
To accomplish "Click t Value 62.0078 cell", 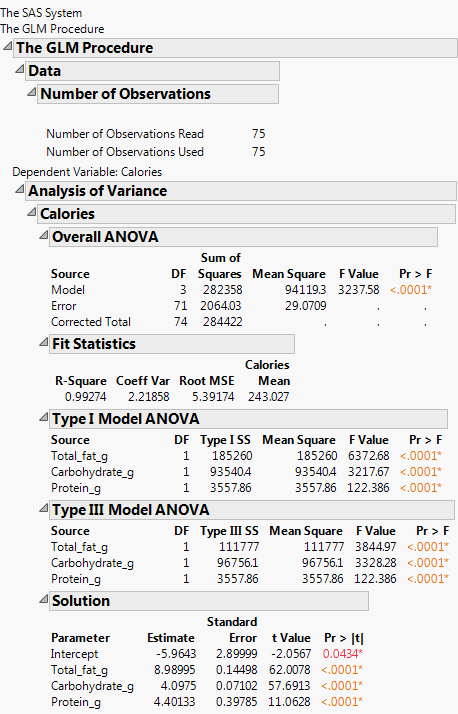I will click(291, 670).
